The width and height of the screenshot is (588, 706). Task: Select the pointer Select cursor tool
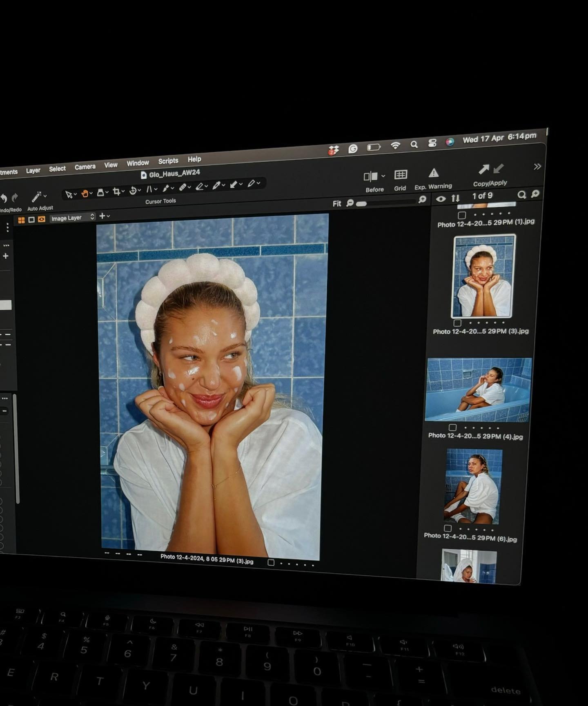69,195
